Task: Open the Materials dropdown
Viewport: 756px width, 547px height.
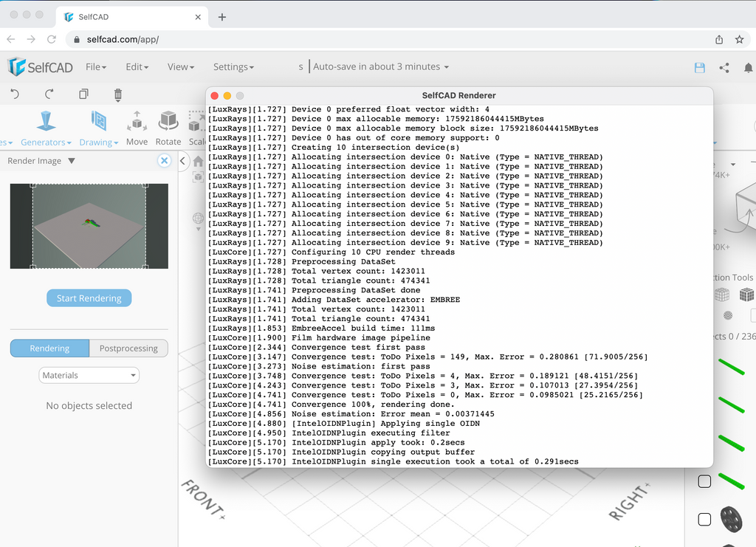Action: [x=89, y=375]
